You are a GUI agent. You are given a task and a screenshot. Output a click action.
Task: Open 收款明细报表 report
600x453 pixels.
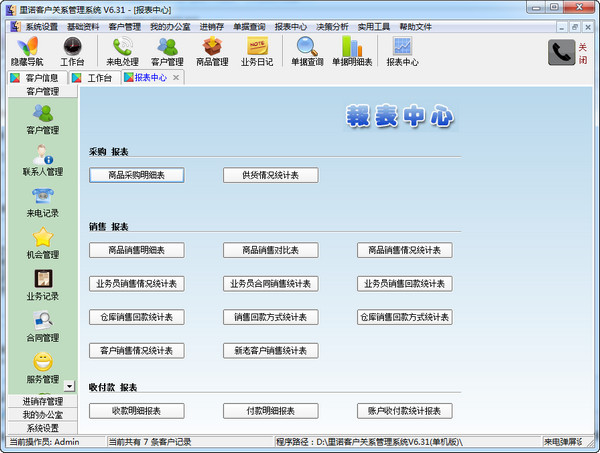tap(137, 411)
